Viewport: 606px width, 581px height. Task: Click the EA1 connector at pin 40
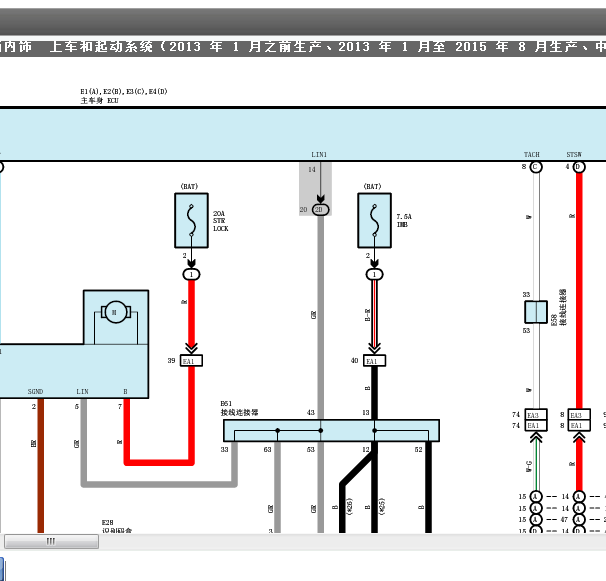374,361
